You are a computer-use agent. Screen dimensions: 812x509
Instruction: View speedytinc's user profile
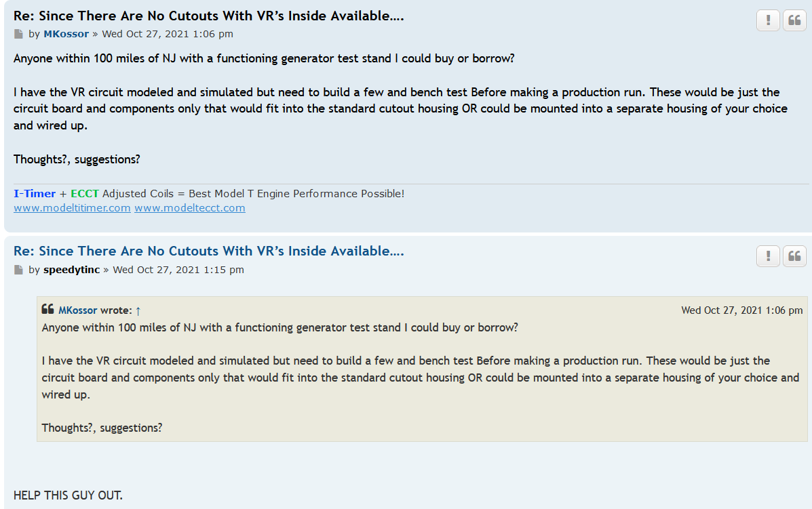pos(71,270)
